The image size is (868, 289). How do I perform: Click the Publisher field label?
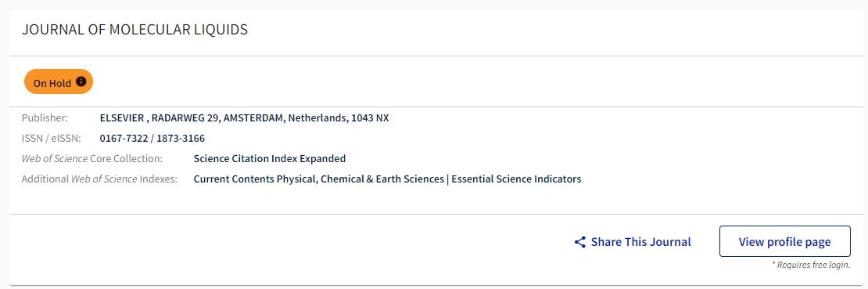click(x=45, y=118)
